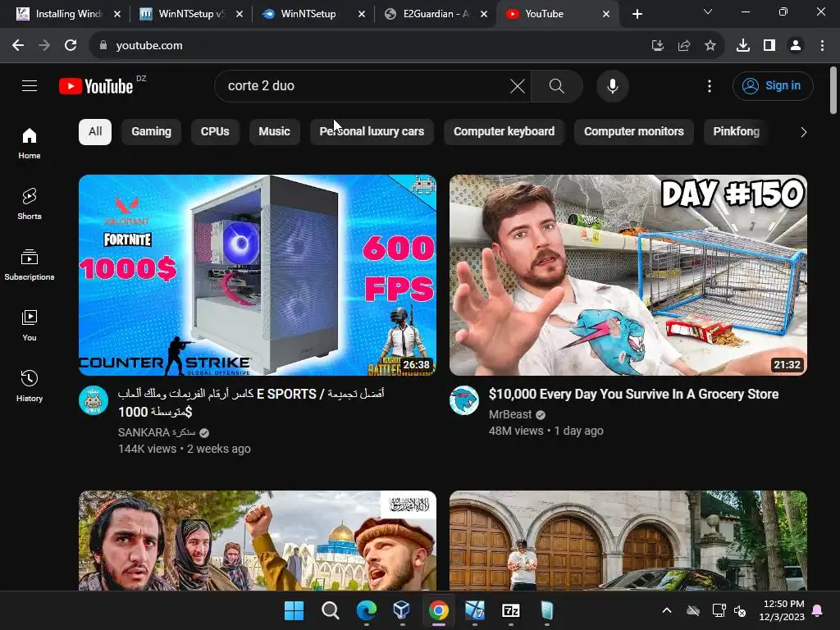840x630 pixels.
Task: Open the thumbnail with the golden dome mosque
Action: [258, 541]
